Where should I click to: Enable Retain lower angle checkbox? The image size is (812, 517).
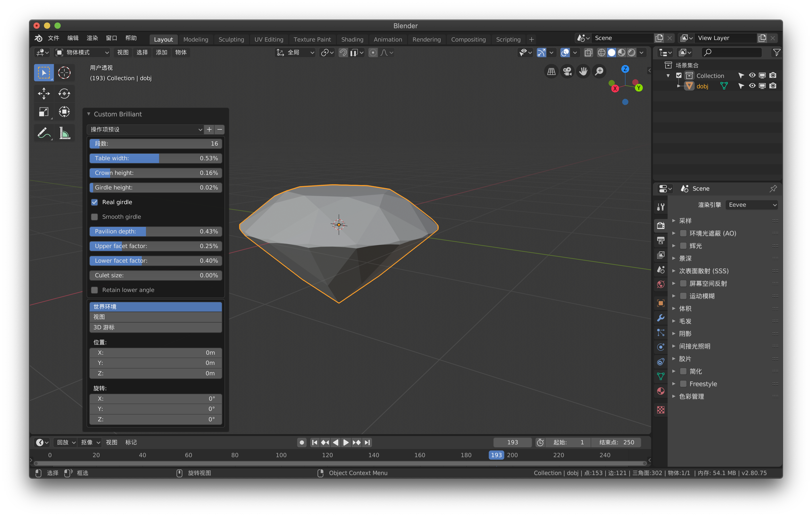click(x=94, y=290)
